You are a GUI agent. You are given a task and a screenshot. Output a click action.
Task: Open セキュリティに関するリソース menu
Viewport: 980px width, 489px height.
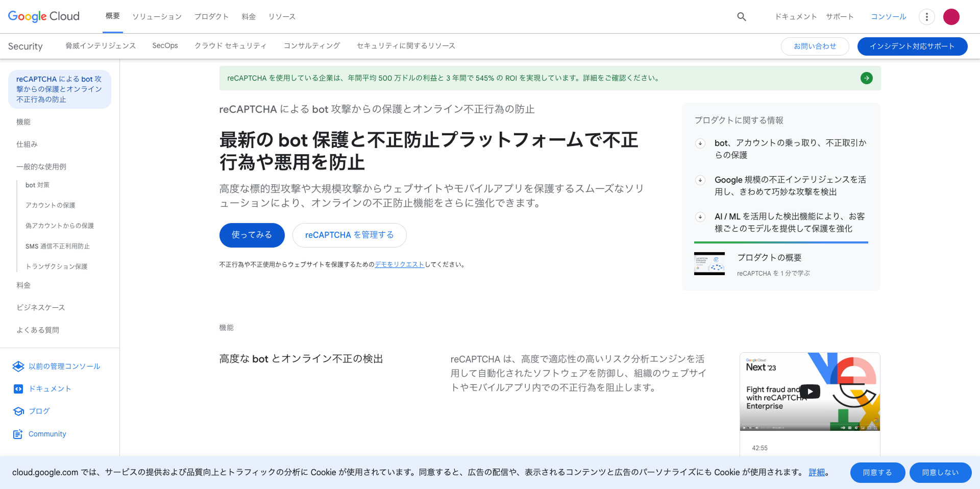(406, 46)
